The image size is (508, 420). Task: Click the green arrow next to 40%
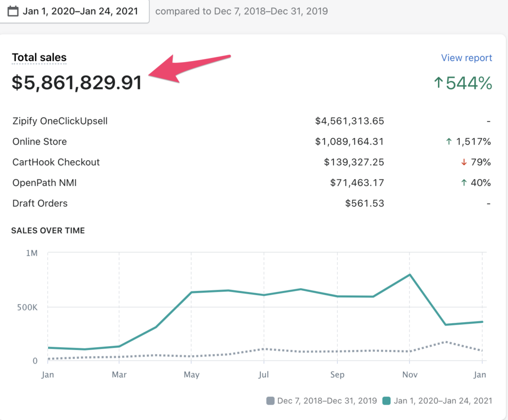(x=464, y=183)
